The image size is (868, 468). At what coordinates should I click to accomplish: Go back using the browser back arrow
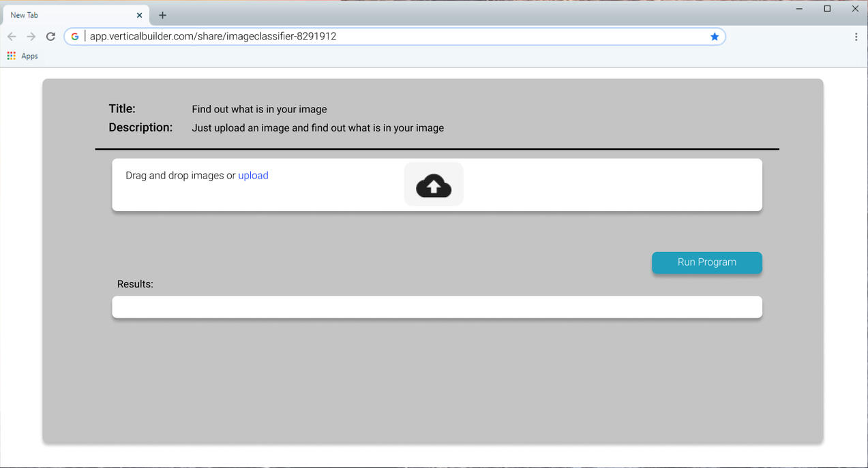12,37
